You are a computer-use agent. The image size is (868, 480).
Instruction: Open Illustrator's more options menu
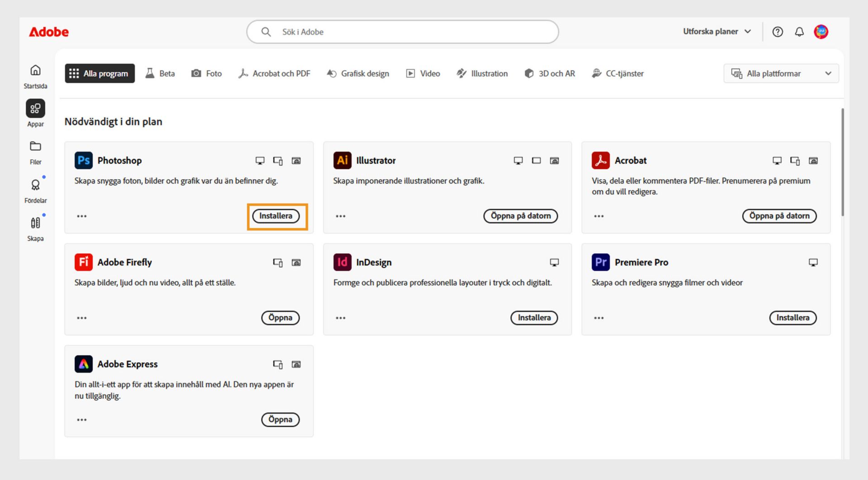coord(340,216)
